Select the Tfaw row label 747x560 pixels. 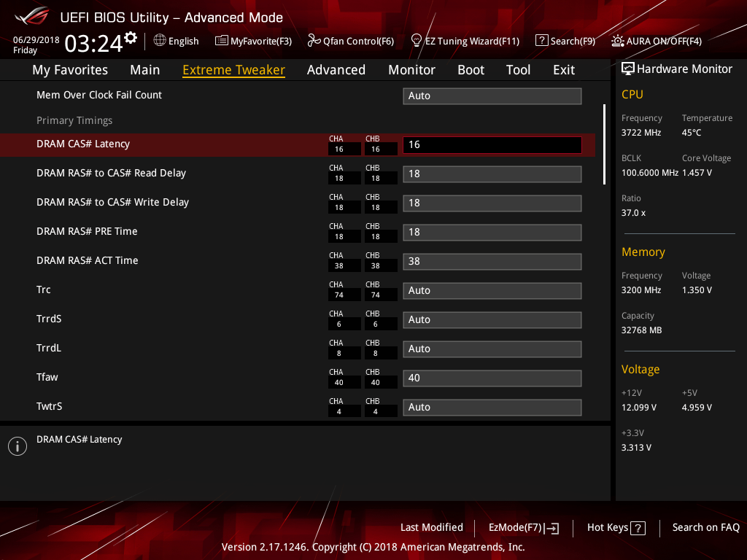click(47, 377)
